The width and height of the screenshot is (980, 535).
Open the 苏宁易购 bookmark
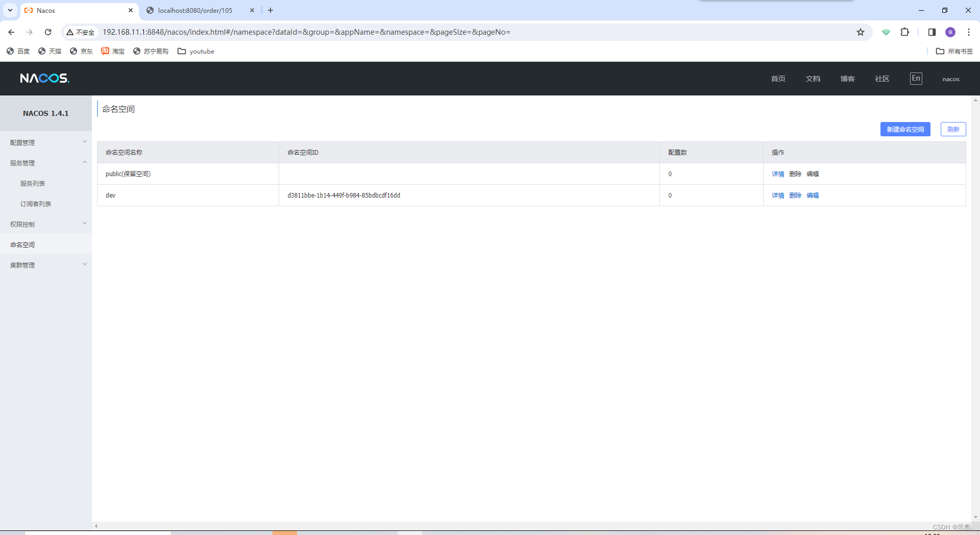point(151,51)
